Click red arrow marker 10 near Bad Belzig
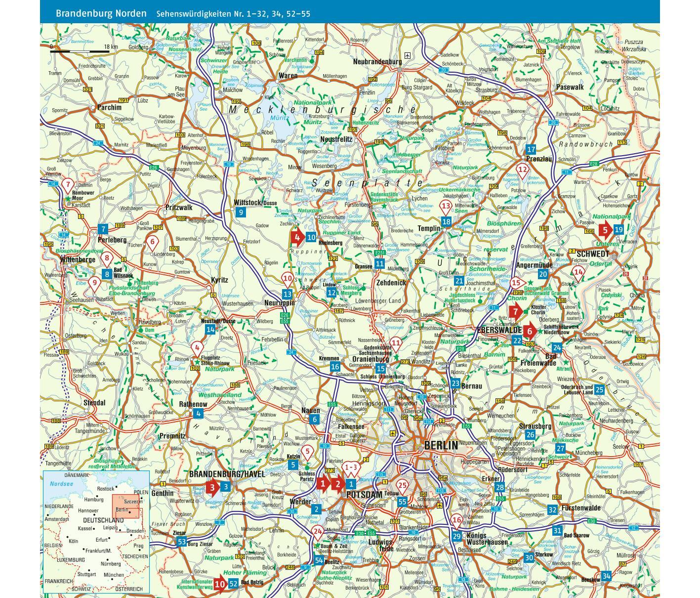 [x=220, y=584]
